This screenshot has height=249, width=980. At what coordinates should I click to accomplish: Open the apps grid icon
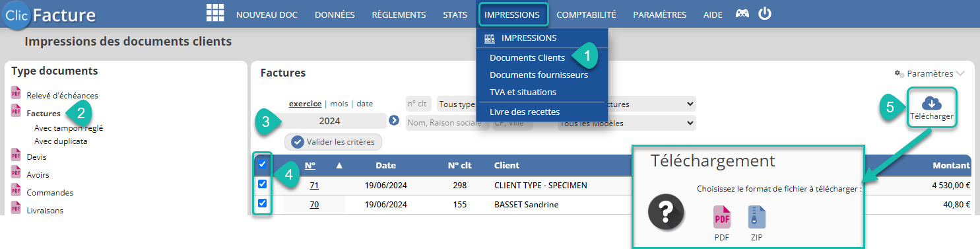coord(215,13)
